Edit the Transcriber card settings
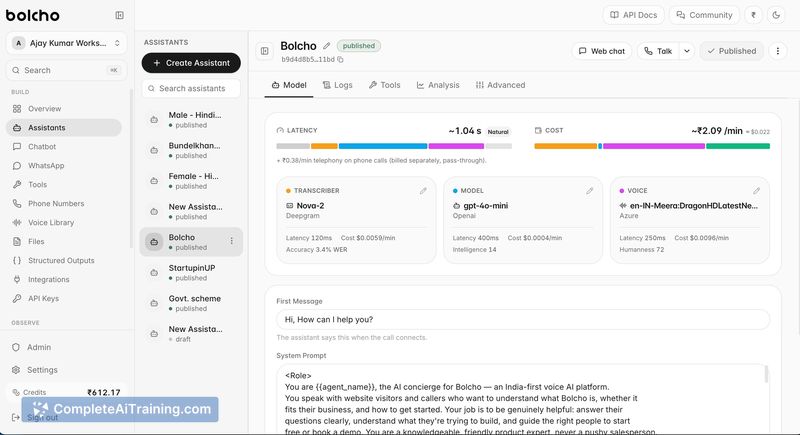Screen dimensions: 800x435 tap(423, 191)
